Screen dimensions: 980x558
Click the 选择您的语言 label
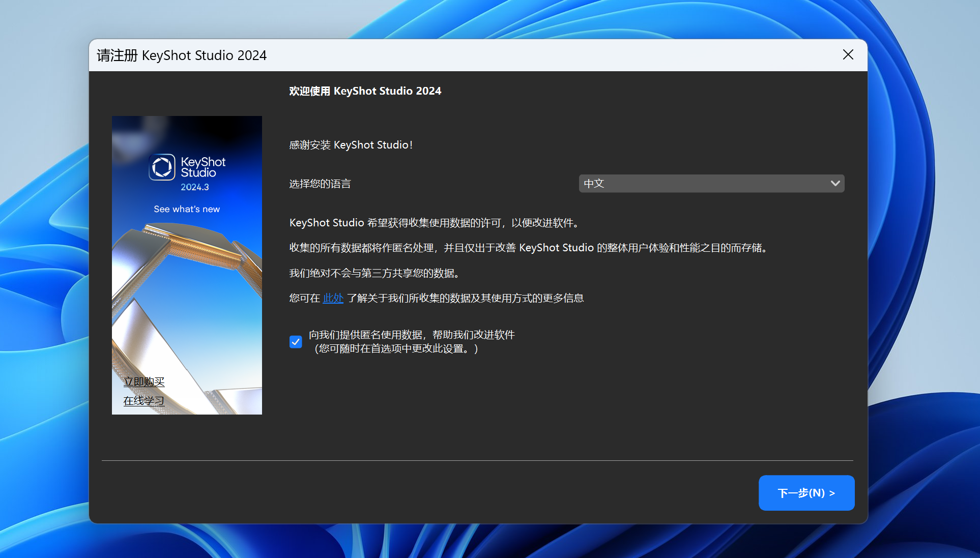tap(320, 184)
